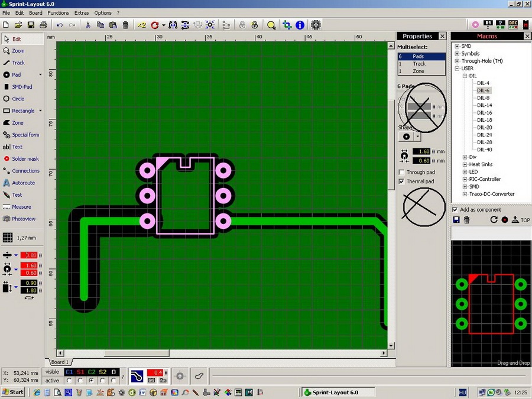Open the Edit menu
The width and height of the screenshot is (532, 399).
point(20,13)
